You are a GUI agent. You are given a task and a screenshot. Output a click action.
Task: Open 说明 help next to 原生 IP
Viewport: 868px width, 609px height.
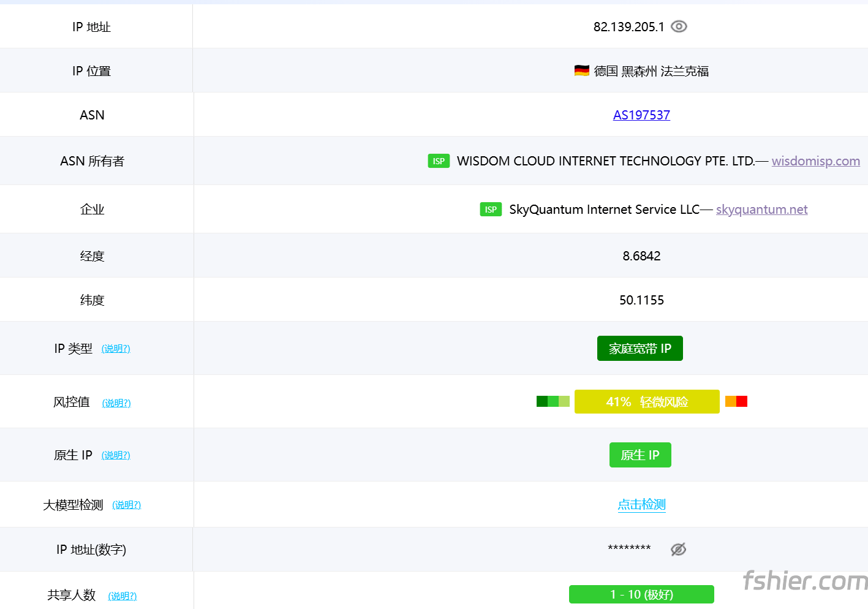[x=116, y=455]
